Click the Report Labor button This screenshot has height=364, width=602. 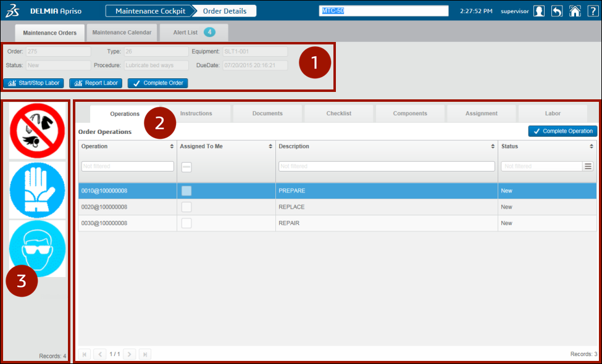pyautogui.click(x=96, y=83)
